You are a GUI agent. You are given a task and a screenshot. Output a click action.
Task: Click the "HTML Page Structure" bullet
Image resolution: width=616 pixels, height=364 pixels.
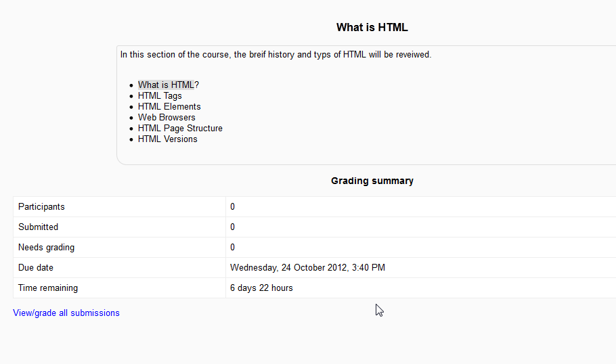pyautogui.click(x=180, y=129)
